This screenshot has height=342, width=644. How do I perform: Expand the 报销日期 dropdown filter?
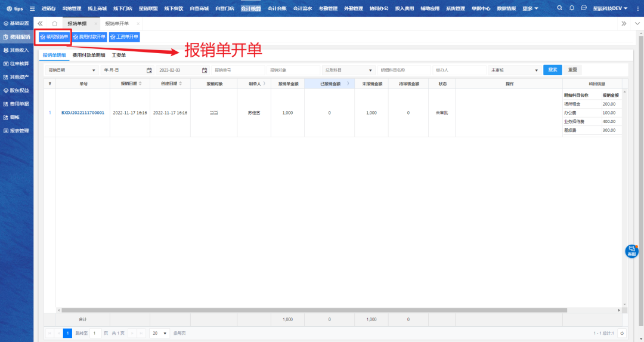pos(72,70)
